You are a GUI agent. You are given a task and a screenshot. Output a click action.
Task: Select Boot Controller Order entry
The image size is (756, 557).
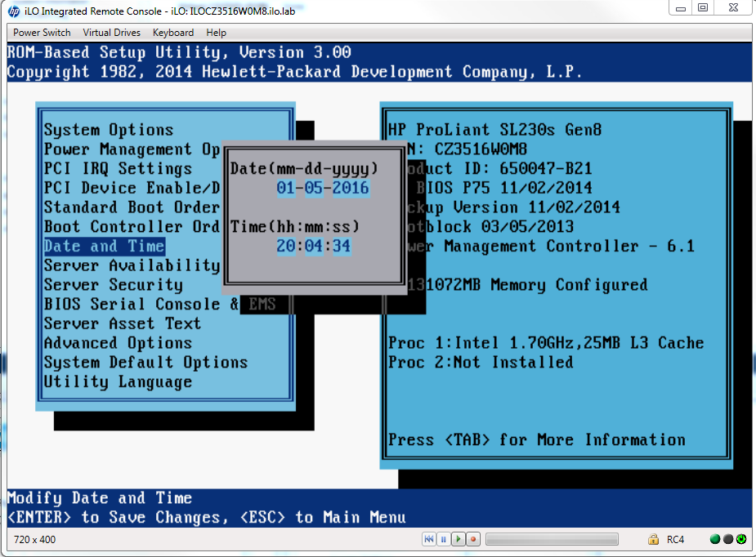coord(132,226)
